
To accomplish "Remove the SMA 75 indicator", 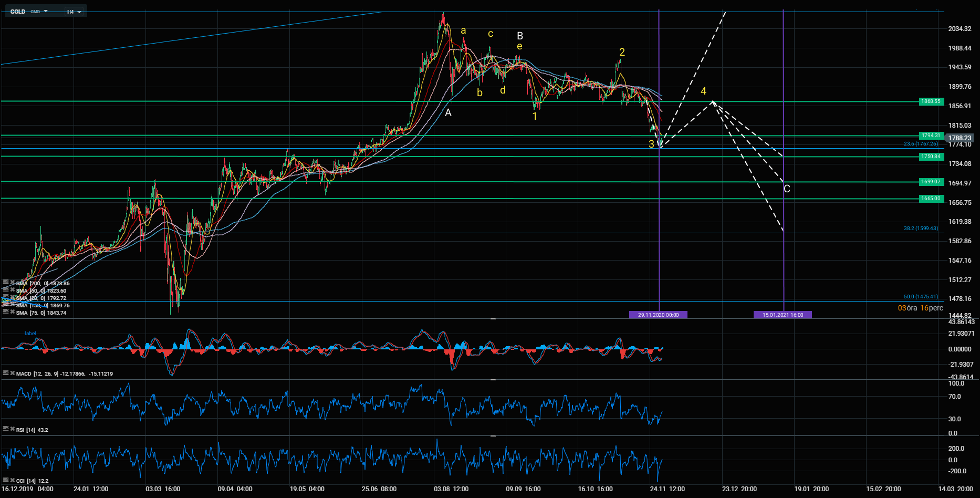I will point(12,312).
